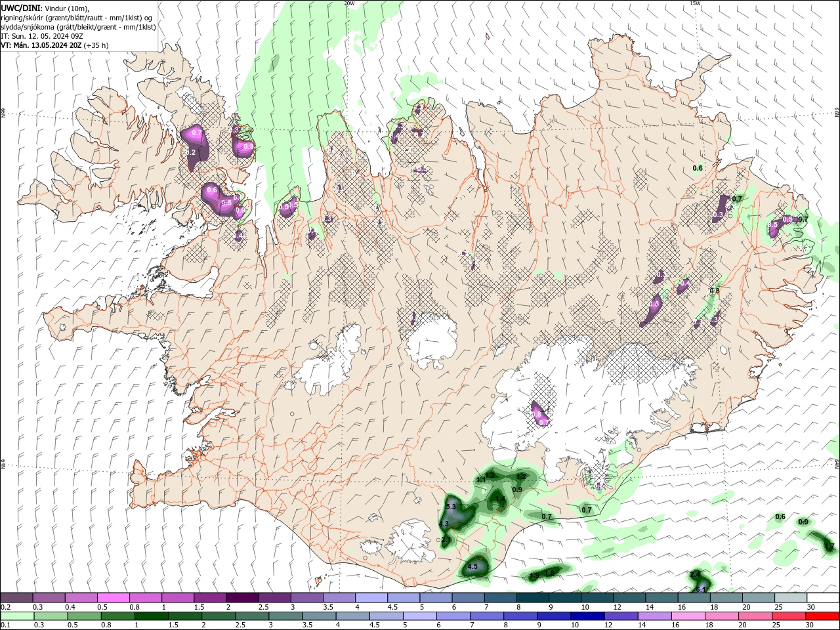
Task: Click the '0.1' label in the bottom legend row
Action: click(5, 625)
